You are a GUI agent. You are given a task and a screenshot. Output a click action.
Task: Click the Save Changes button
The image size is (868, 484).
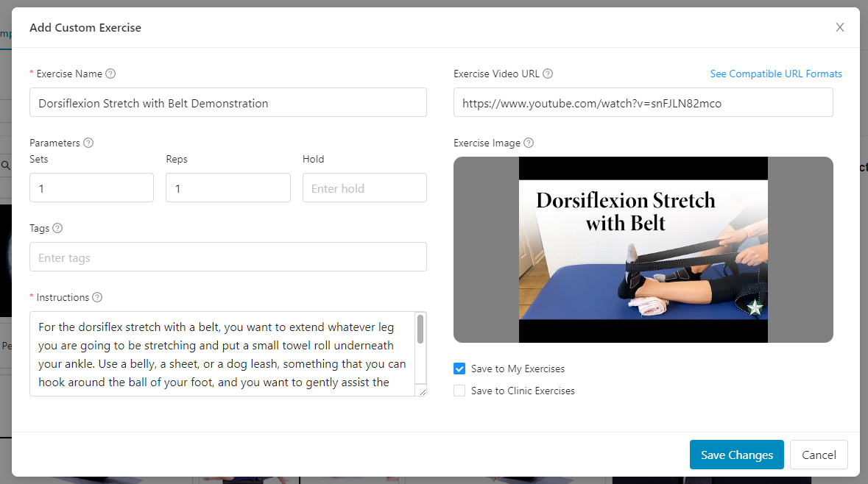point(736,455)
